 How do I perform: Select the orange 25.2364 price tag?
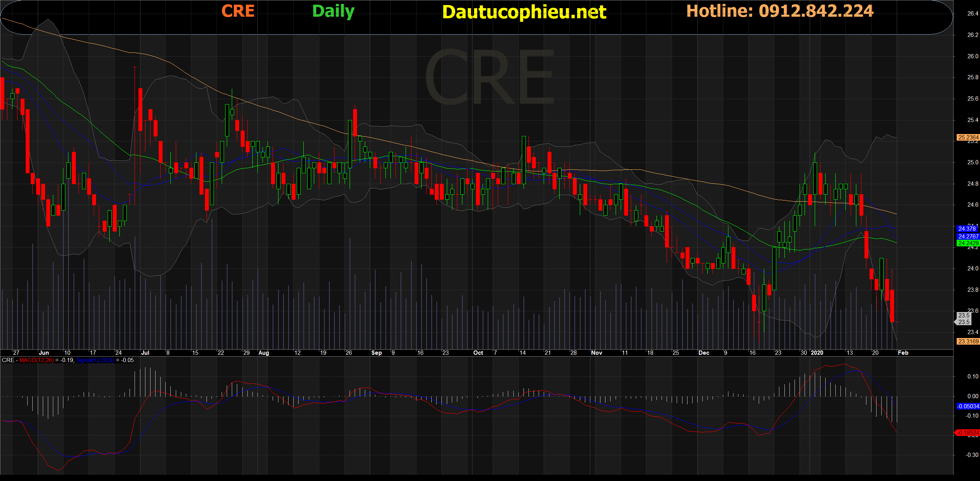(968, 137)
